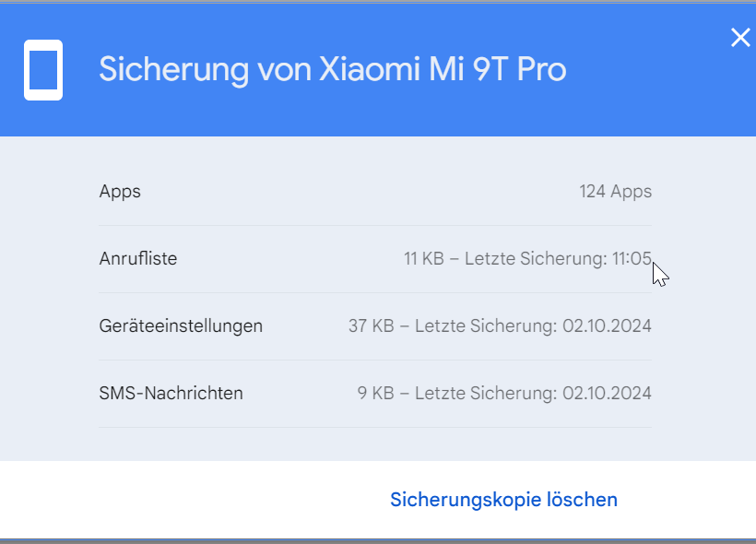Select the Geräteeinstellungen row label

pos(181,326)
